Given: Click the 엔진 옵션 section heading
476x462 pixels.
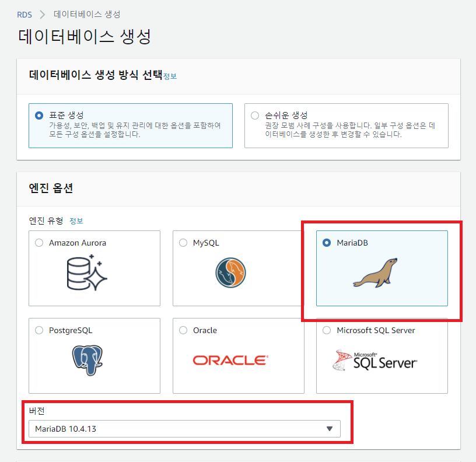Looking at the screenshot, I should [x=51, y=188].
